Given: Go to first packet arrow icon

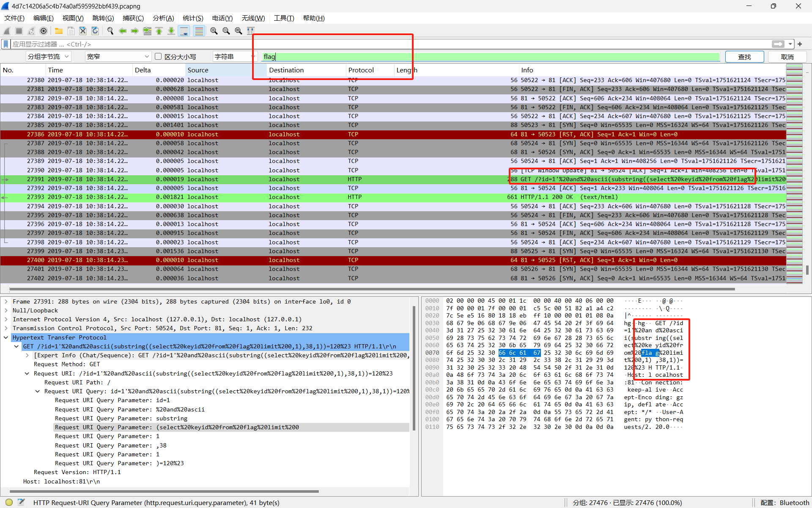Looking at the screenshot, I should pos(159,31).
